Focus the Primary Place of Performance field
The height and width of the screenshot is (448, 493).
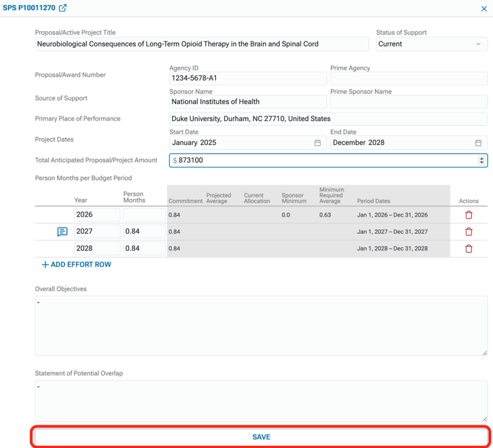coord(328,119)
